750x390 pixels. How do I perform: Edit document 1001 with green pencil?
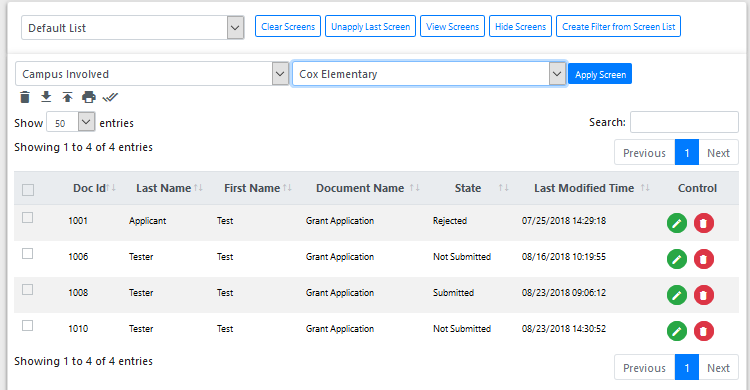(677, 223)
